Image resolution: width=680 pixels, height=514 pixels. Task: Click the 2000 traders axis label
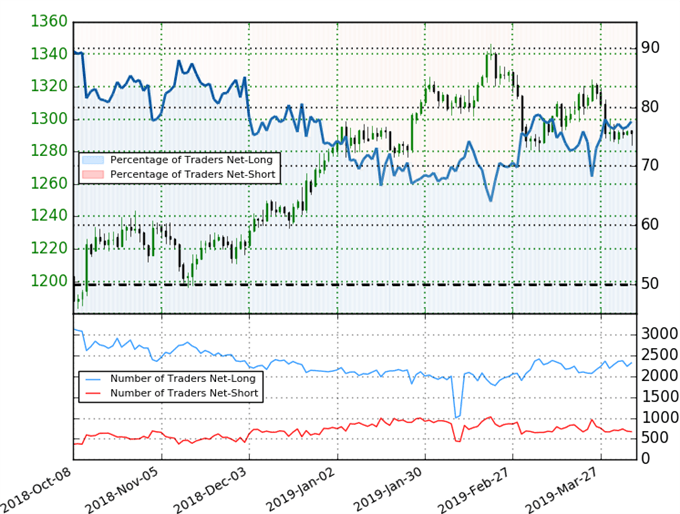click(660, 376)
